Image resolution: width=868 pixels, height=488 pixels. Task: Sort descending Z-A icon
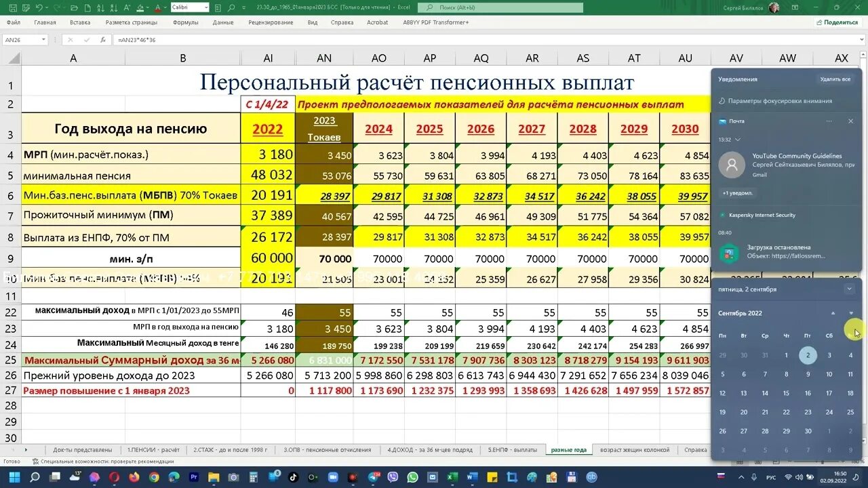click(114, 7)
